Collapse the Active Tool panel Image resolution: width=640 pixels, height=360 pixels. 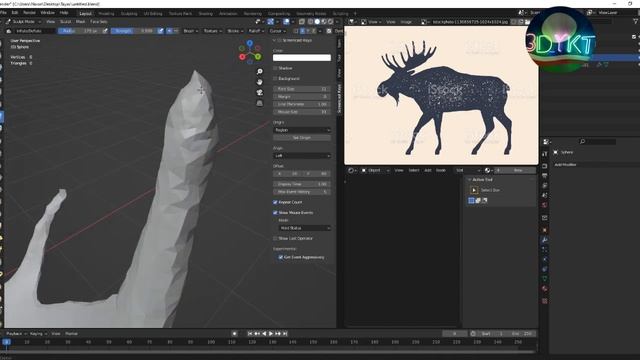(482, 180)
